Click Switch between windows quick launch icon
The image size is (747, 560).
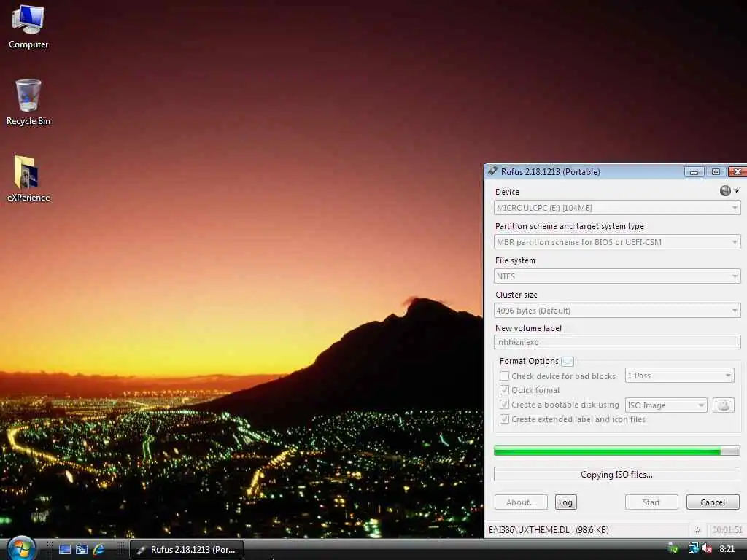point(82,550)
